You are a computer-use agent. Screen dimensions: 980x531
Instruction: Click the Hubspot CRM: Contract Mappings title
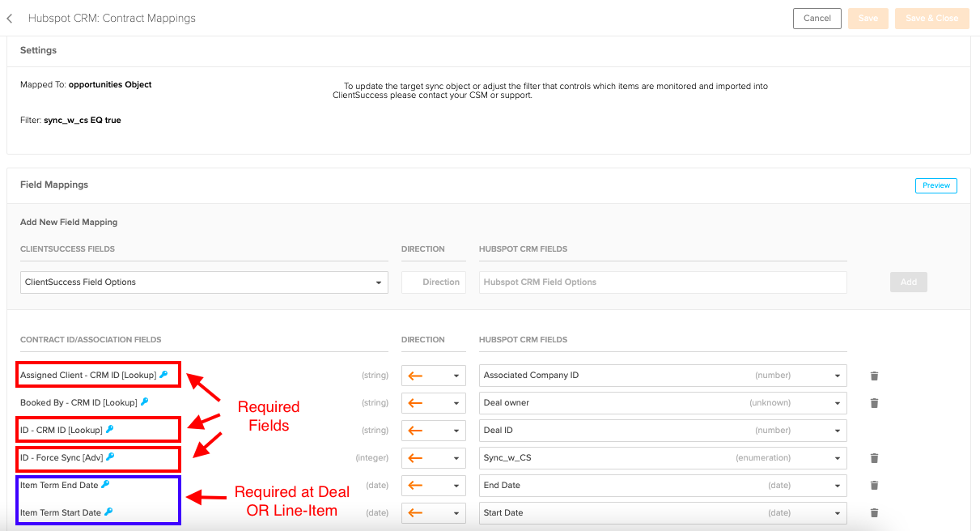pos(112,18)
